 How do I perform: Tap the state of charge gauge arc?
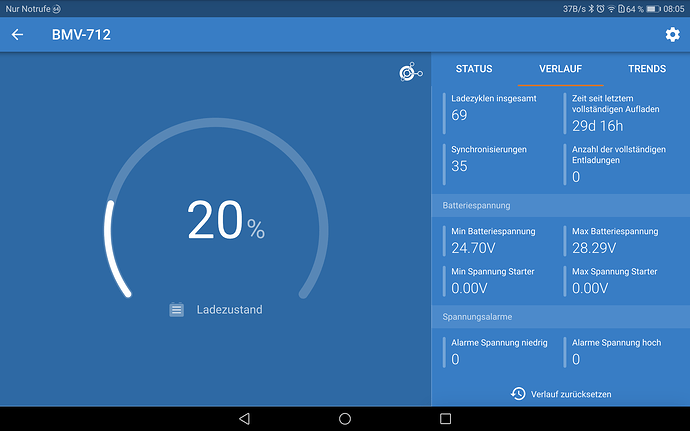(x=216, y=207)
